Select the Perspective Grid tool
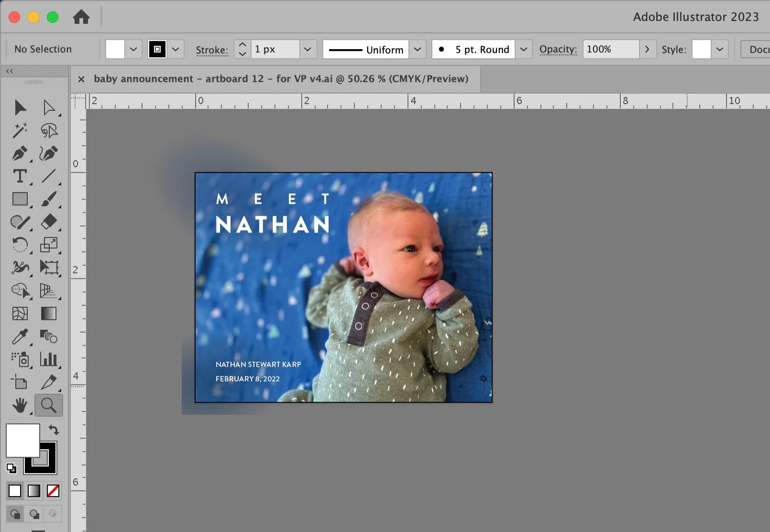Image resolution: width=770 pixels, height=532 pixels. (x=49, y=290)
